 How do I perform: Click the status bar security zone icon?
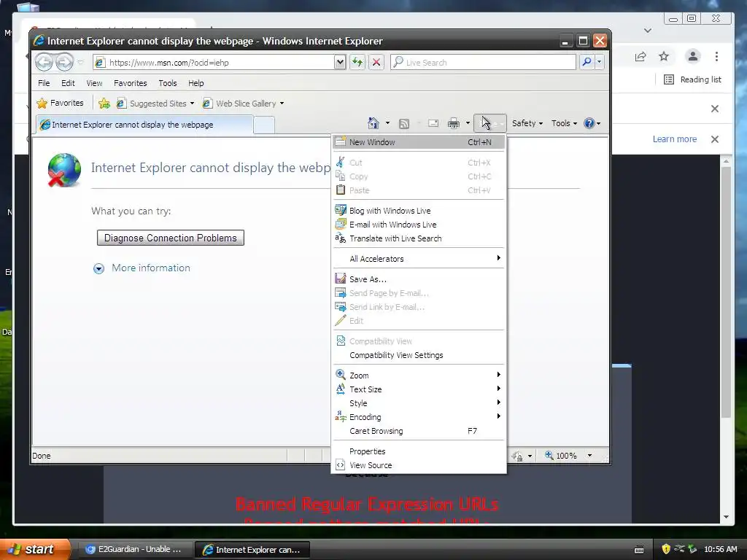click(517, 456)
